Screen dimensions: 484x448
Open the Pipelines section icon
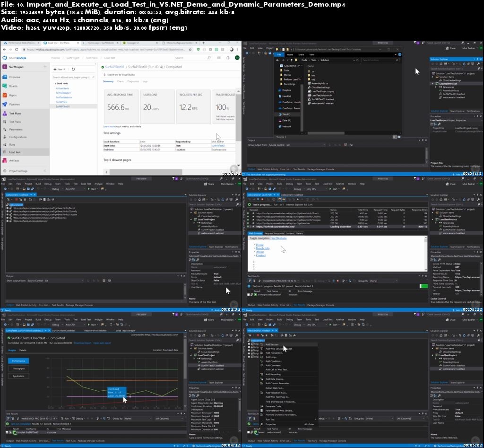[x=5, y=104]
